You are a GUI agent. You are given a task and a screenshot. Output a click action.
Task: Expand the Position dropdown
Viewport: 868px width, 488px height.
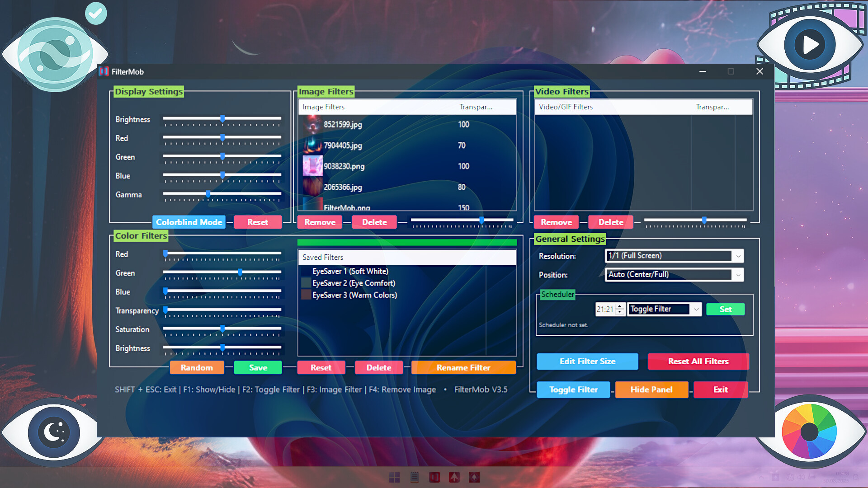point(738,274)
